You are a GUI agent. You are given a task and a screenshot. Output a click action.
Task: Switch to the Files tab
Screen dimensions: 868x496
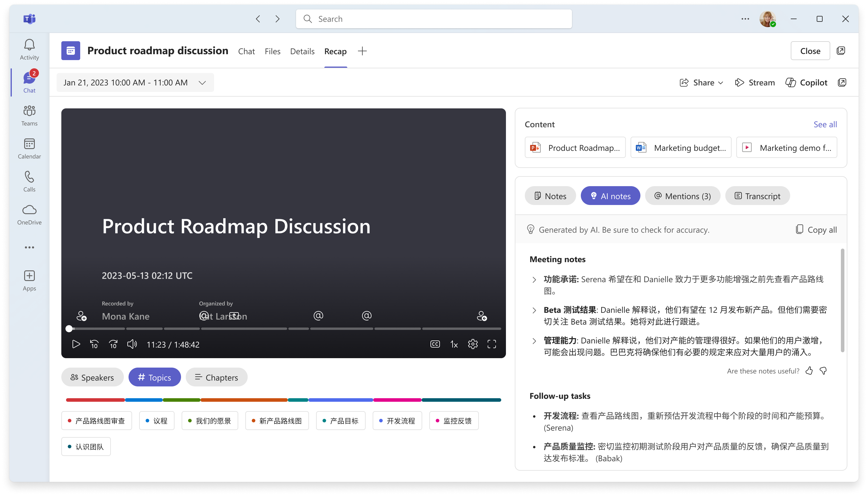(x=272, y=51)
